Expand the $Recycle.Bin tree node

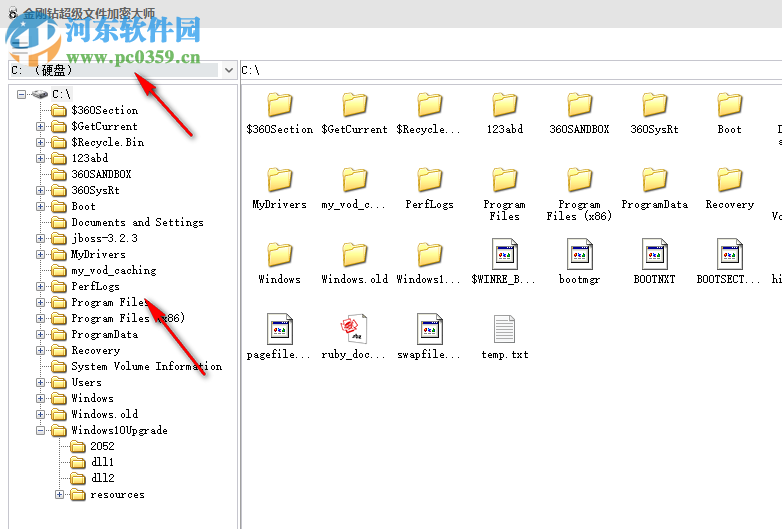(x=40, y=143)
